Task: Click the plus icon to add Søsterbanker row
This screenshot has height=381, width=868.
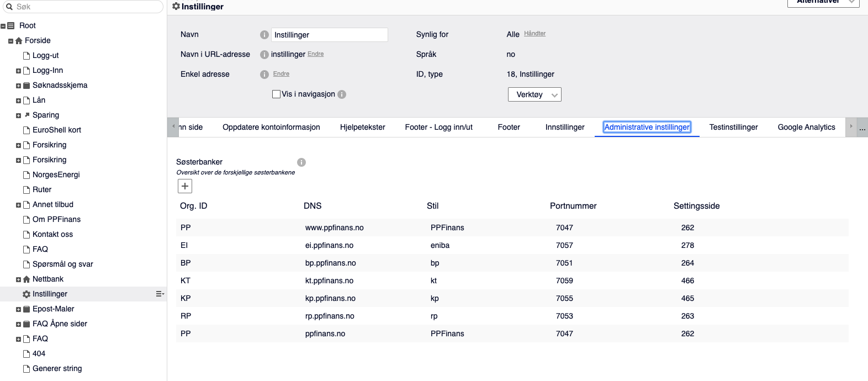Action: tap(185, 186)
